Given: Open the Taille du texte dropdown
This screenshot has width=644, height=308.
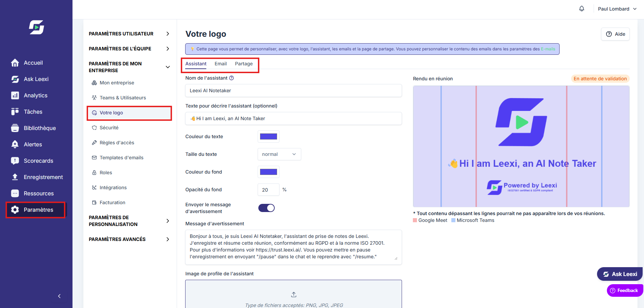Looking at the screenshot, I should pyautogui.click(x=279, y=154).
